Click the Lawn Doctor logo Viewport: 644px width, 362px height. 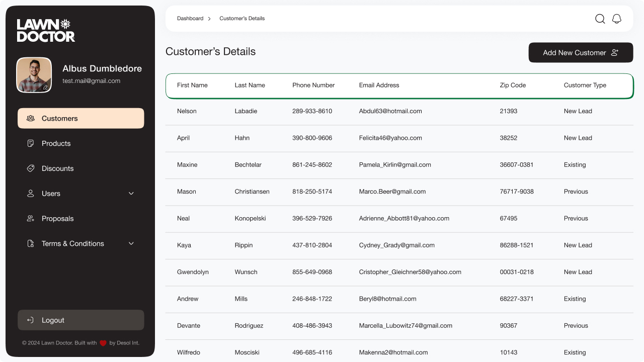[46, 30]
